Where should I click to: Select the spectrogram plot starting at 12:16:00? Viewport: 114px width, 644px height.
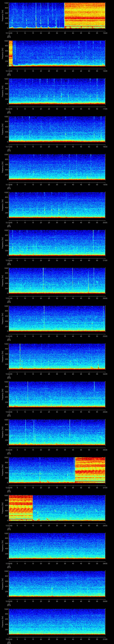coord(57,91)
